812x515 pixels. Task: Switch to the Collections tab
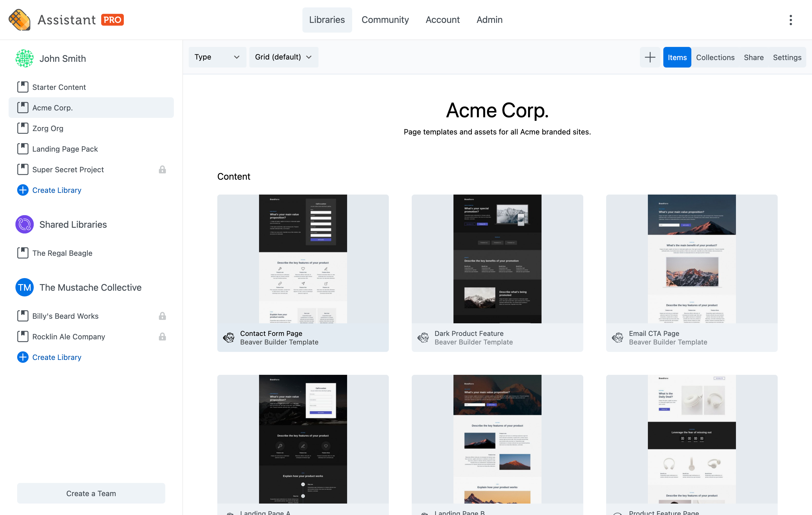[x=715, y=57]
